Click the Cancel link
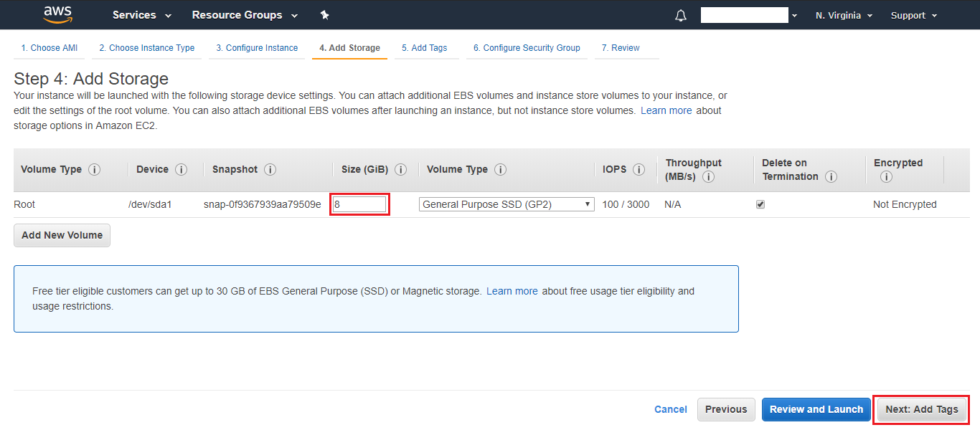 click(x=670, y=409)
